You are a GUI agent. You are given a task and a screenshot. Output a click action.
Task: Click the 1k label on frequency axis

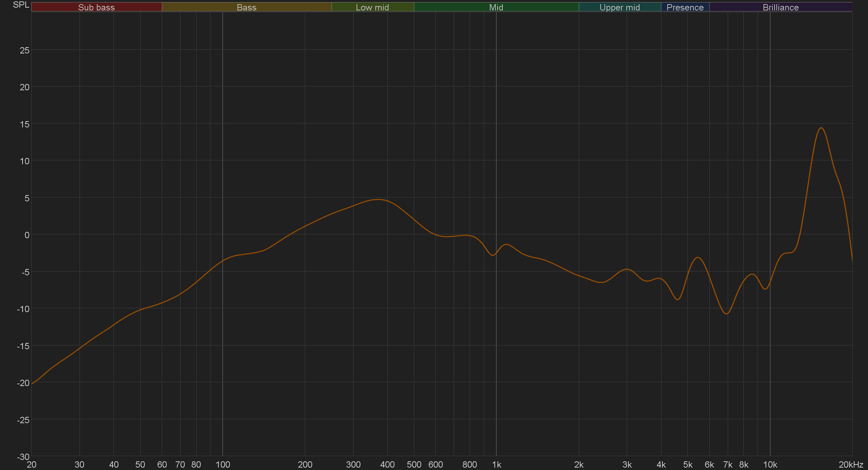point(496,464)
